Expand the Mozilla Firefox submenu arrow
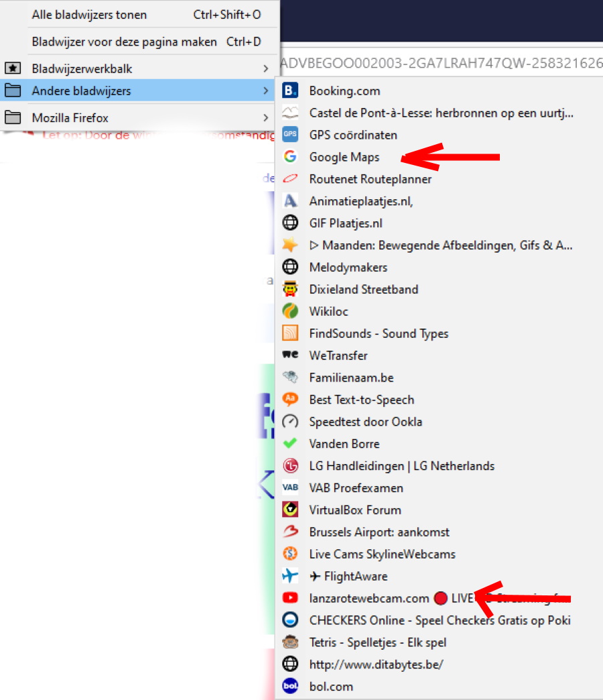 click(x=266, y=117)
